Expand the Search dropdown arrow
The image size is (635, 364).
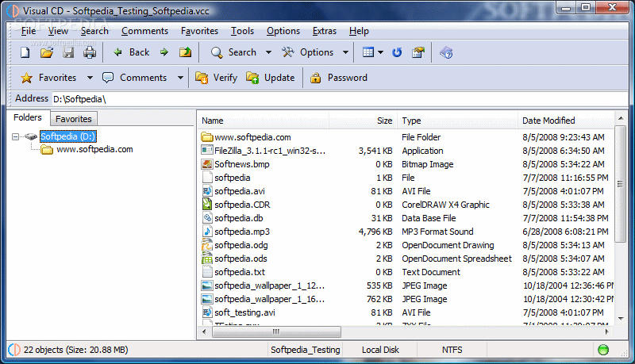(268, 52)
